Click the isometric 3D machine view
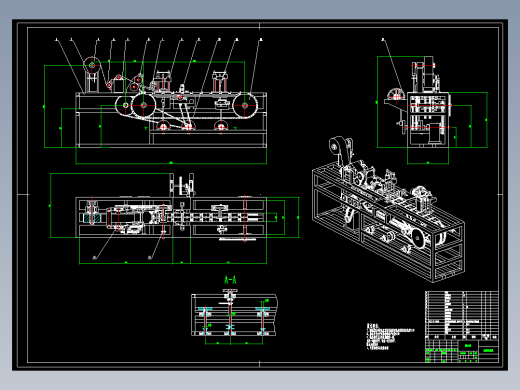 tap(388, 209)
